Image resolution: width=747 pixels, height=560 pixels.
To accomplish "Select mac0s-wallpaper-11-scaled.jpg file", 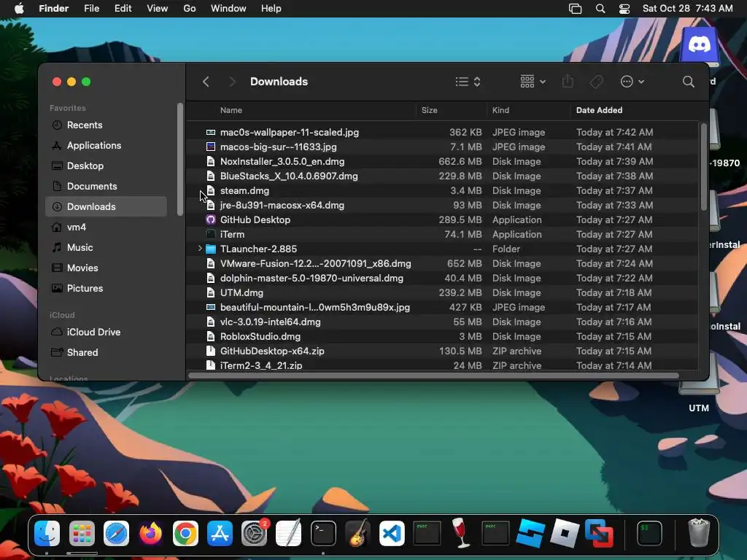I will [443, 133].
